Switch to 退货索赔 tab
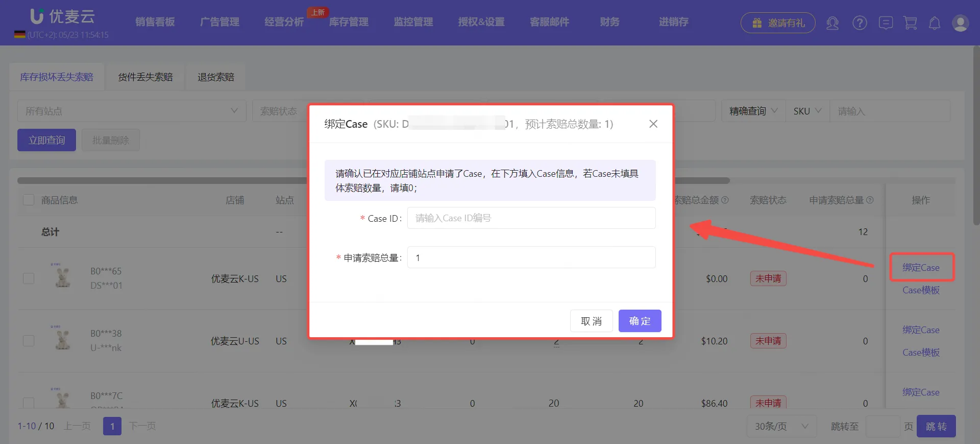Image resolution: width=980 pixels, height=444 pixels. point(216,77)
